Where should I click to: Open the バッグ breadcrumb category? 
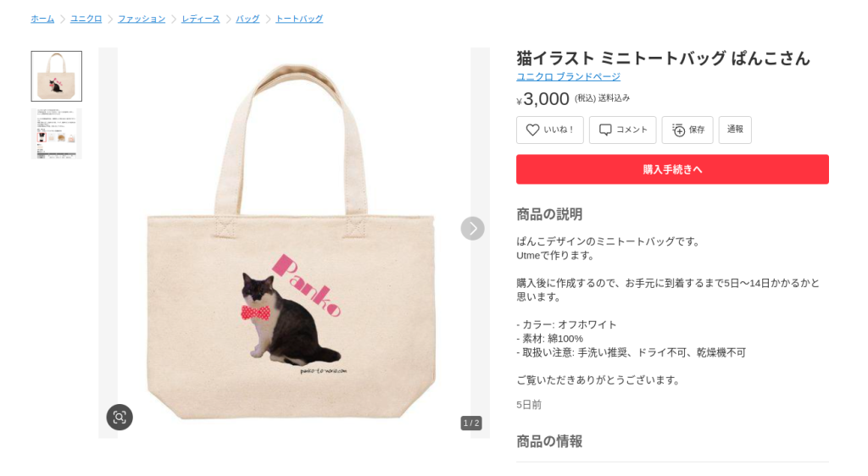click(248, 19)
